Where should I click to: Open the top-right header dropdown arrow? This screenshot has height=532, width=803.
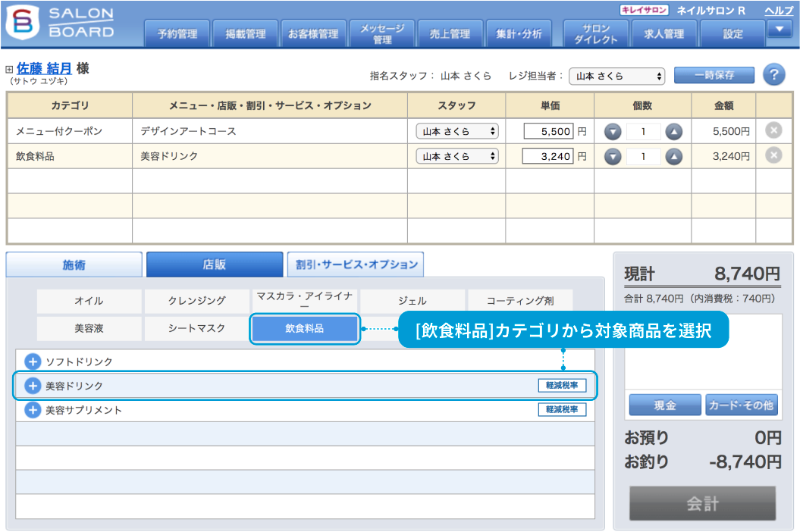coord(779,29)
